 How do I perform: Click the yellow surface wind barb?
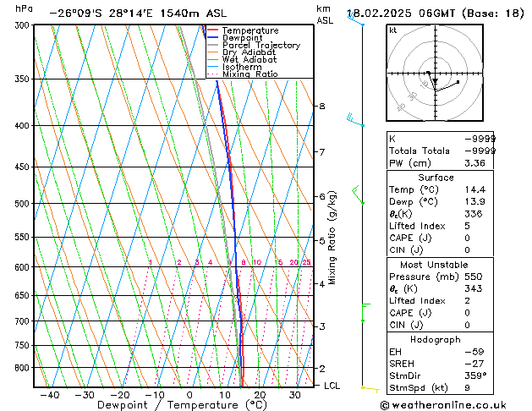tap(370, 388)
